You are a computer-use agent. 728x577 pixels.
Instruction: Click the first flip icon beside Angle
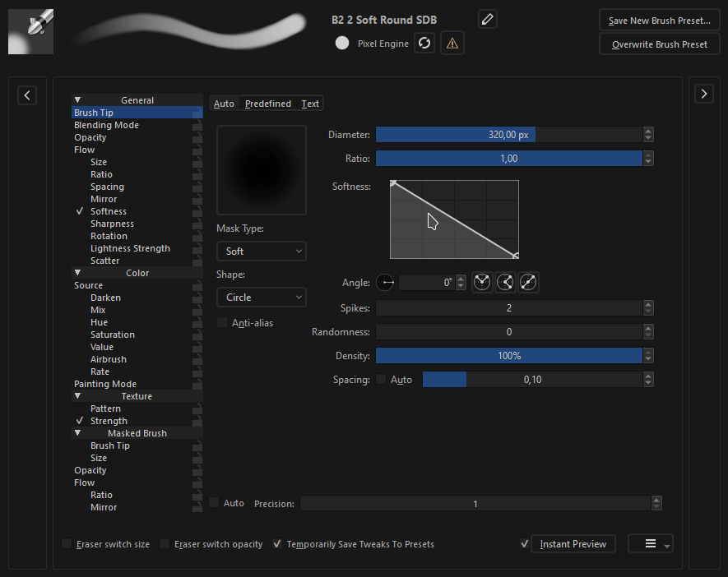[482, 283]
